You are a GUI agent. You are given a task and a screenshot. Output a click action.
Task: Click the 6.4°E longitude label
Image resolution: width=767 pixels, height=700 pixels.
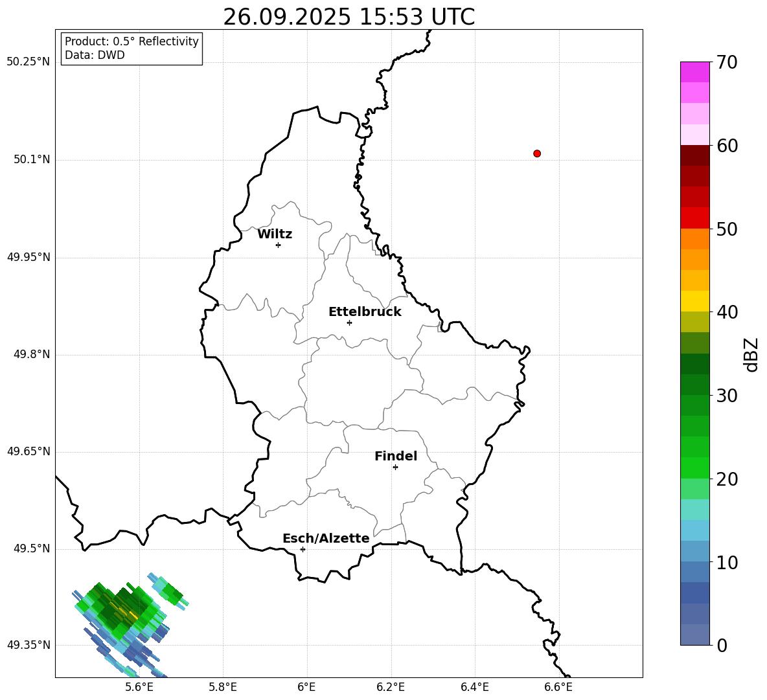[474, 687]
